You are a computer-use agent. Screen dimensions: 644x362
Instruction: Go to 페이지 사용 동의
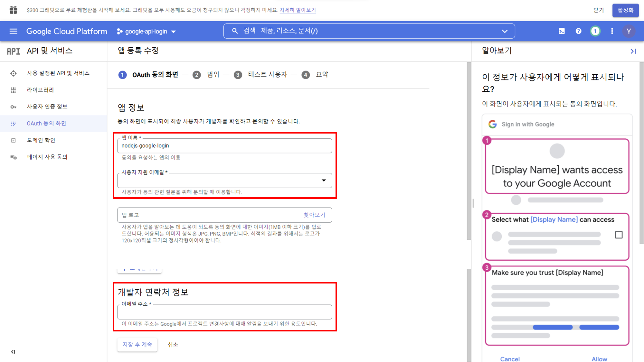click(x=47, y=157)
